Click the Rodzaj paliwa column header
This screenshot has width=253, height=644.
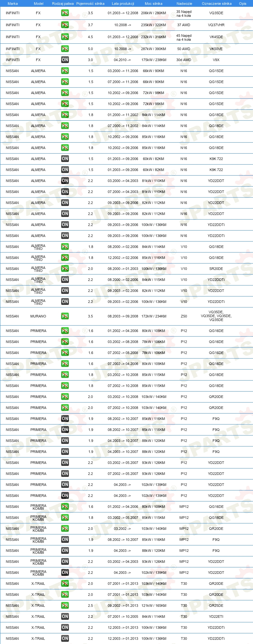(x=63, y=4)
